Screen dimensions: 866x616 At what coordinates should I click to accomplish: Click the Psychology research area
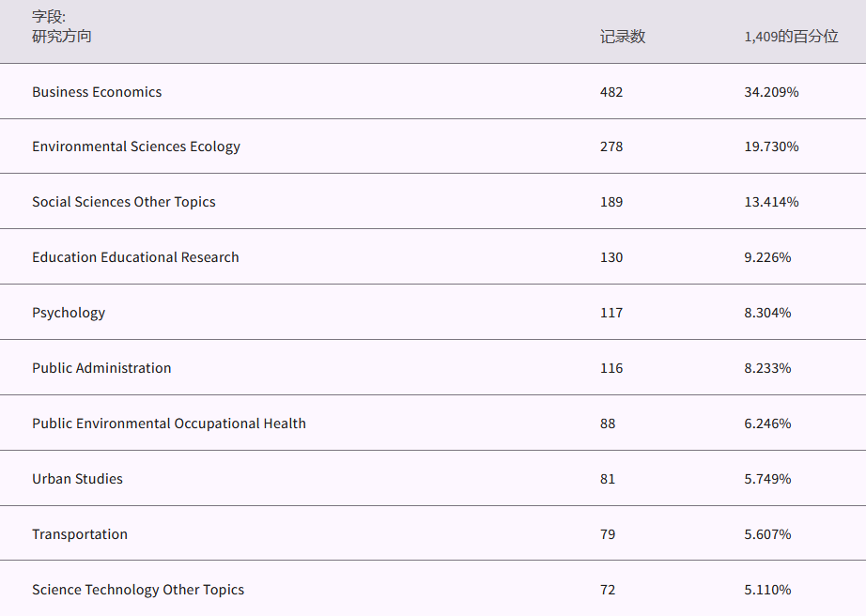69,313
